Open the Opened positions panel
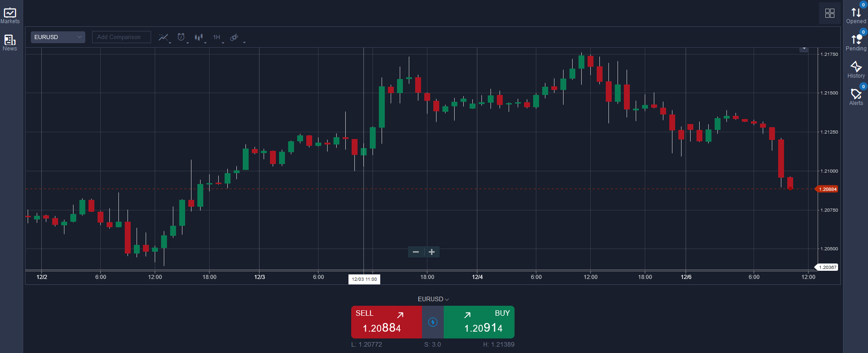This screenshot has width=868, height=353. tap(856, 15)
